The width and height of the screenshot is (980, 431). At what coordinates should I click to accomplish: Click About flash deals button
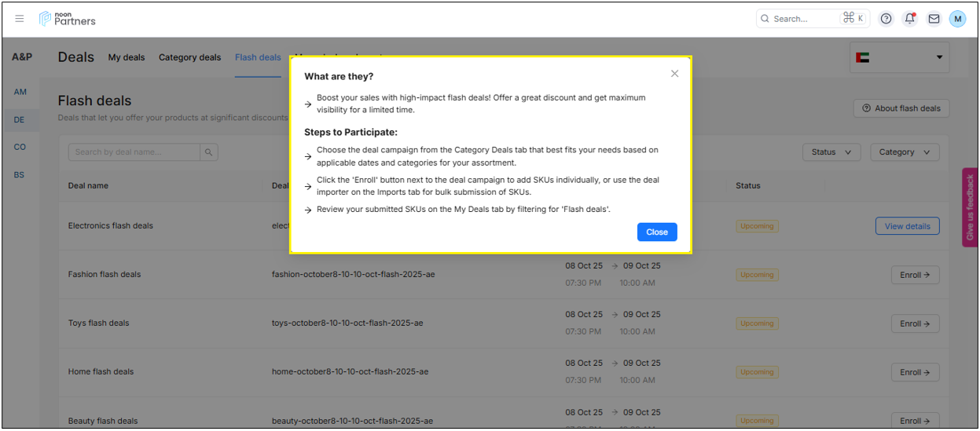(901, 108)
